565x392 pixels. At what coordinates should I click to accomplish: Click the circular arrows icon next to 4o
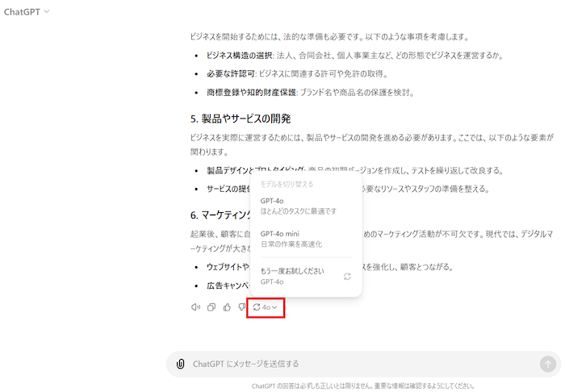(257, 307)
